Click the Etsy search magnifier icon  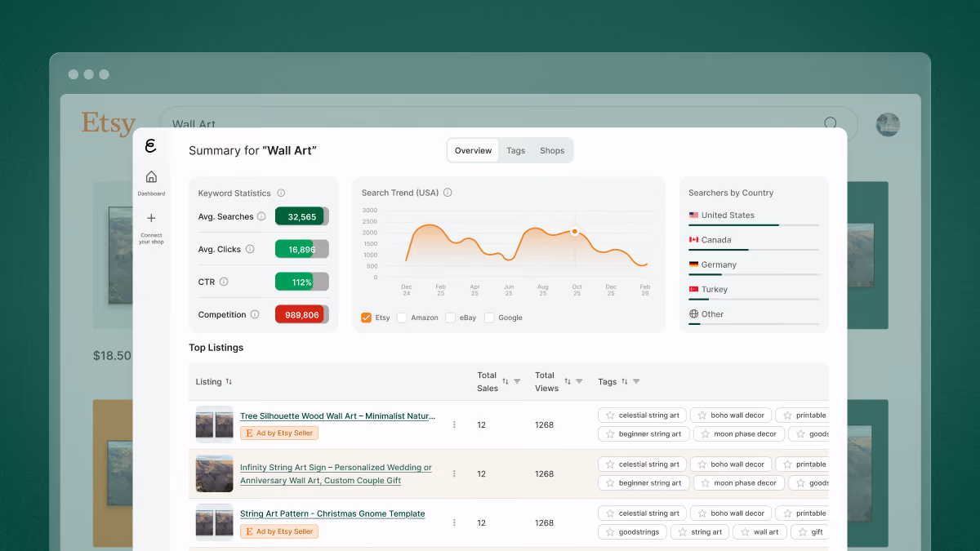click(831, 124)
